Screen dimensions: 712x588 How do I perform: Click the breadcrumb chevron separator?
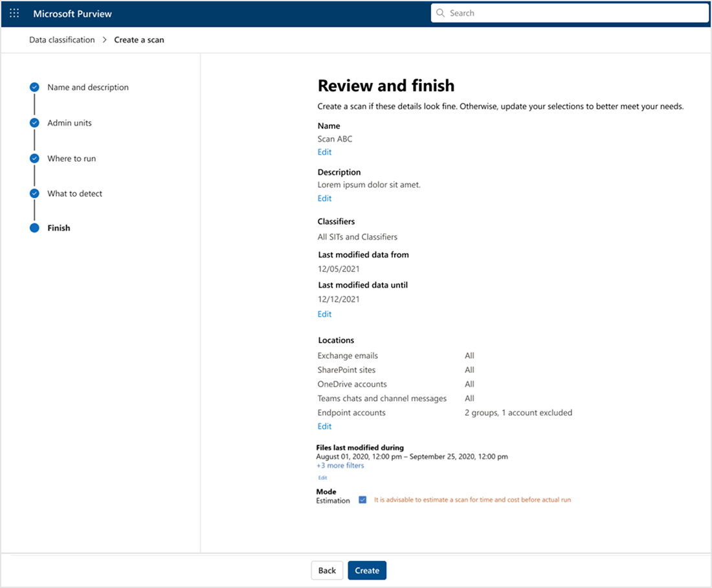(104, 40)
